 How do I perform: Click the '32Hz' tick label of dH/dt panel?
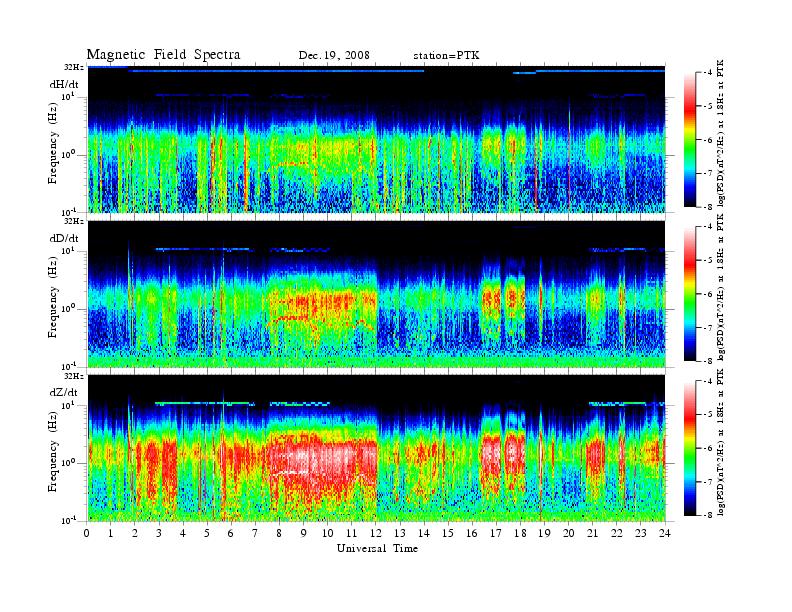point(73,67)
